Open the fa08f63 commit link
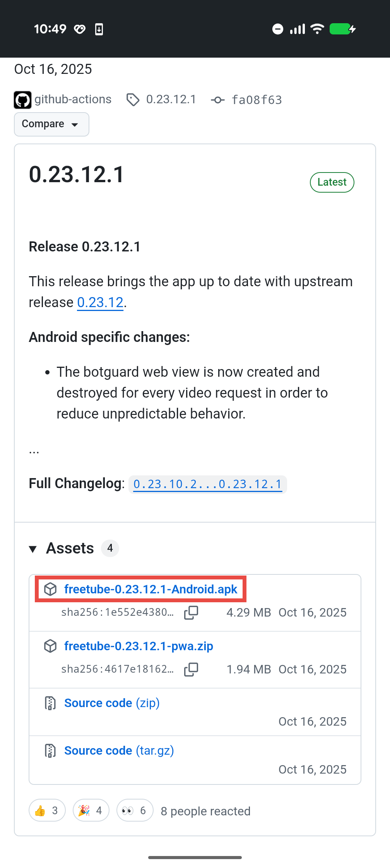This screenshot has width=390, height=868. pyautogui.click(x=257, y=100)
